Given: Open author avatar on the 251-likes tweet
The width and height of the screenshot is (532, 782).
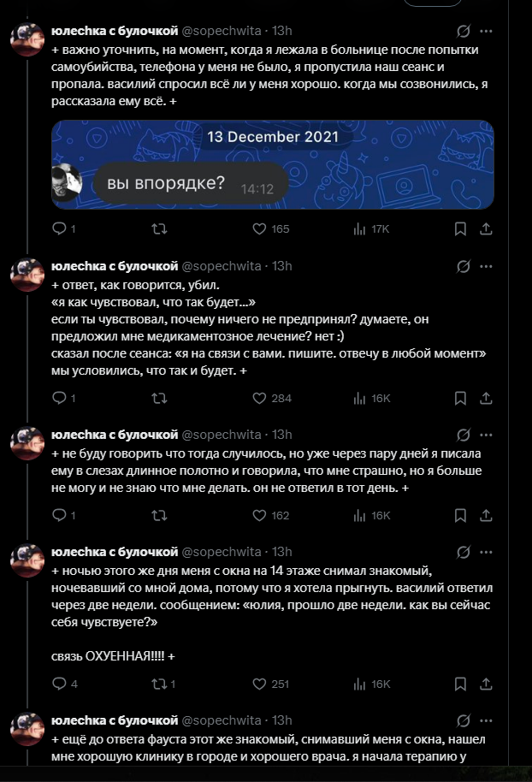Looking at the screenshot, I should [28, 560].
